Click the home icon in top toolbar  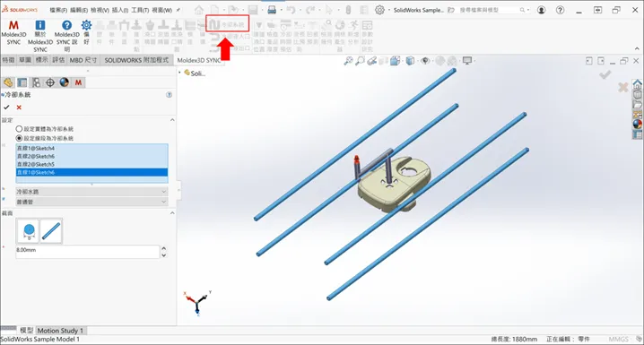point(199,10)
